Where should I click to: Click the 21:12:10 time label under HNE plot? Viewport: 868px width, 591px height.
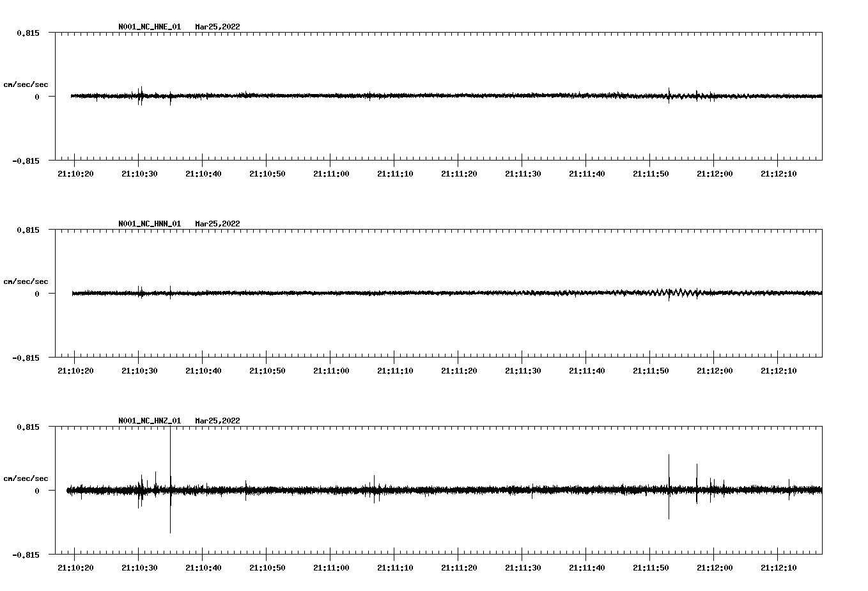(x=779, y=173)
